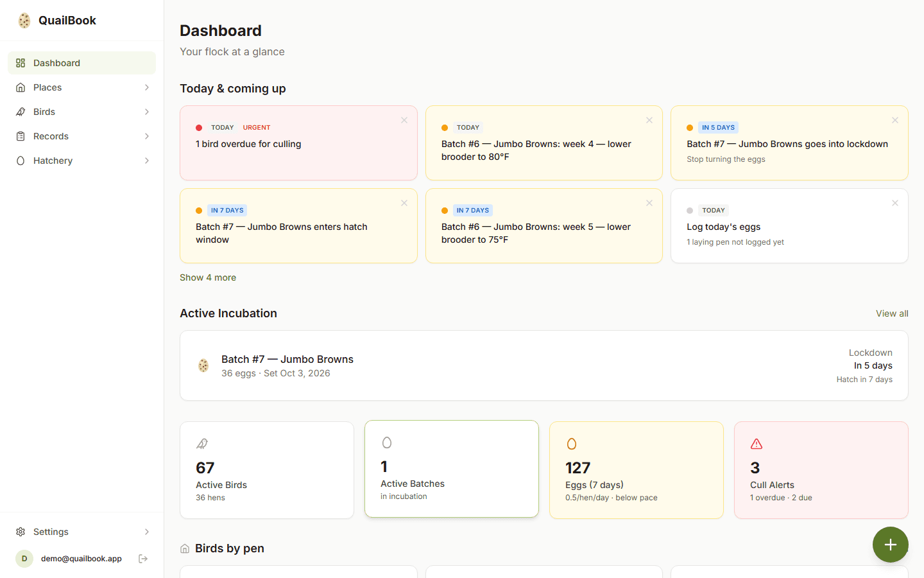Dismiss the overdue culling alert card

tap(404, 120)
